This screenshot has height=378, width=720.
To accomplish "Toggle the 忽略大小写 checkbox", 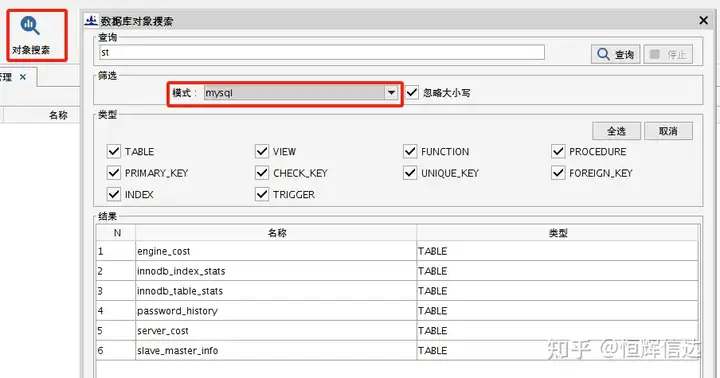I will pyautogui.click(x=412, y=92).
